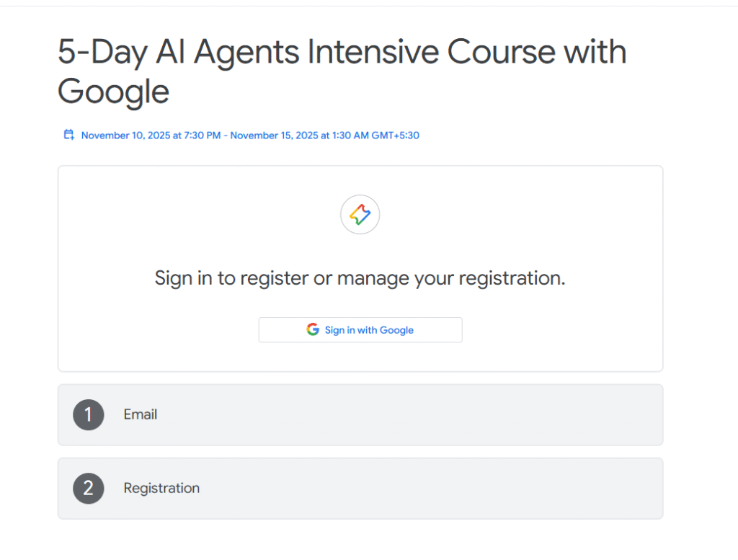Click the "7:30 PM" start time text
This screenshot has height=560, width=738.
click(202, 135)
